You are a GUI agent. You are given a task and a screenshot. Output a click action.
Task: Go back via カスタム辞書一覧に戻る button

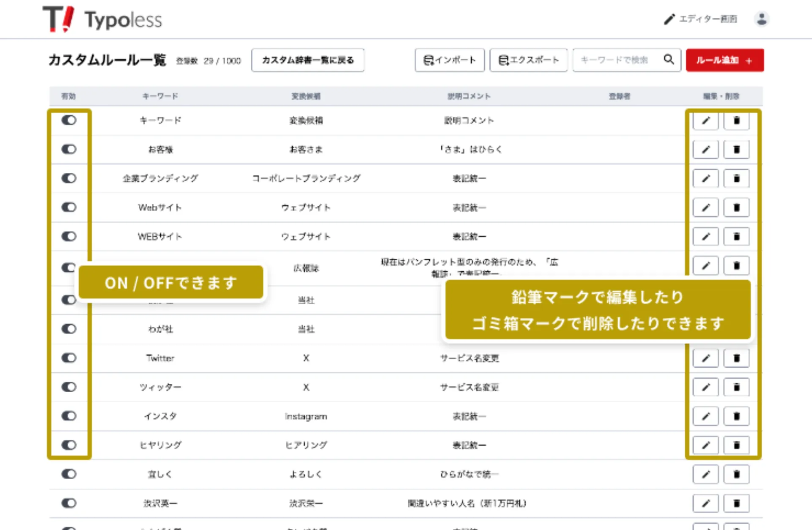click(x=308, y=60)
